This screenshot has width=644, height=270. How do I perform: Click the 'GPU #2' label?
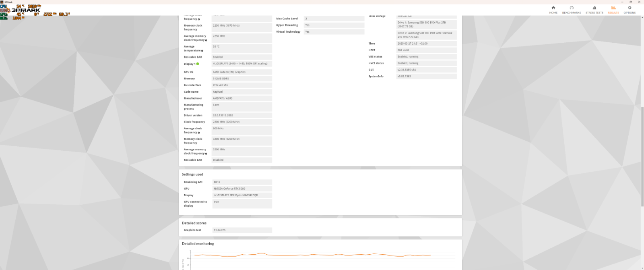[188, 72]
